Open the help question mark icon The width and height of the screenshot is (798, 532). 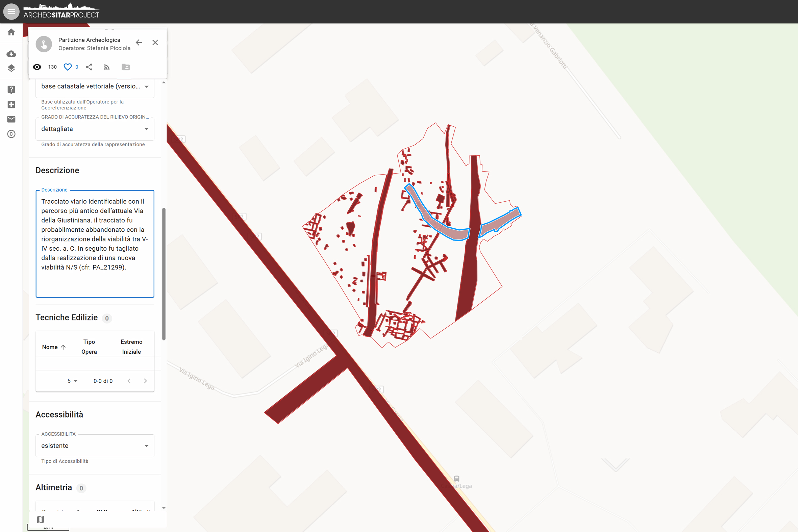[11, 90]
